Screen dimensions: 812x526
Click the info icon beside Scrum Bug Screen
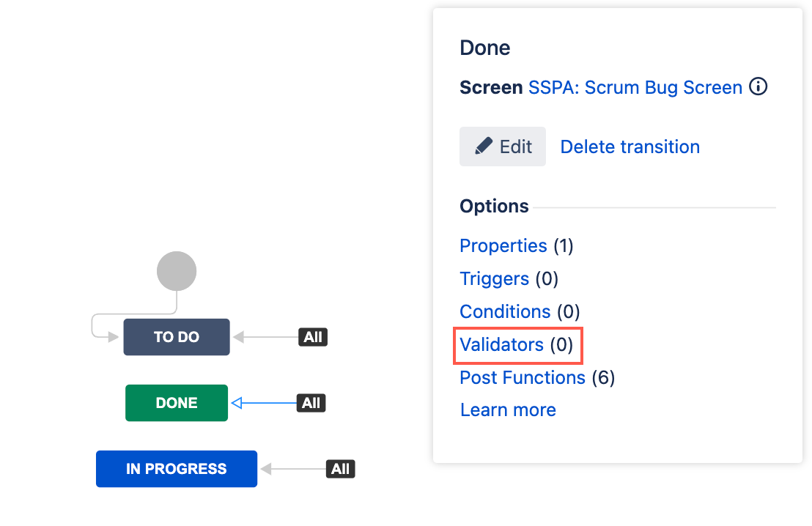pyautogui.click(x=759, y=86)
